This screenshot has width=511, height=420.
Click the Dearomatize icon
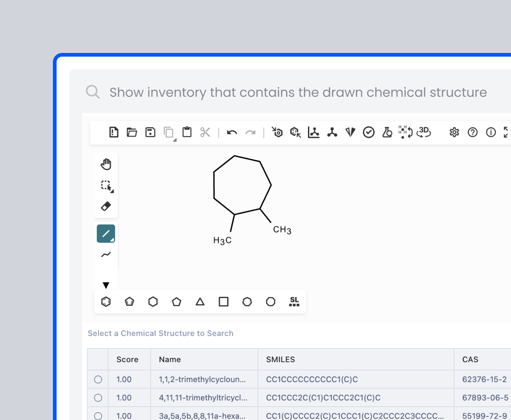[x=296, y=132]
